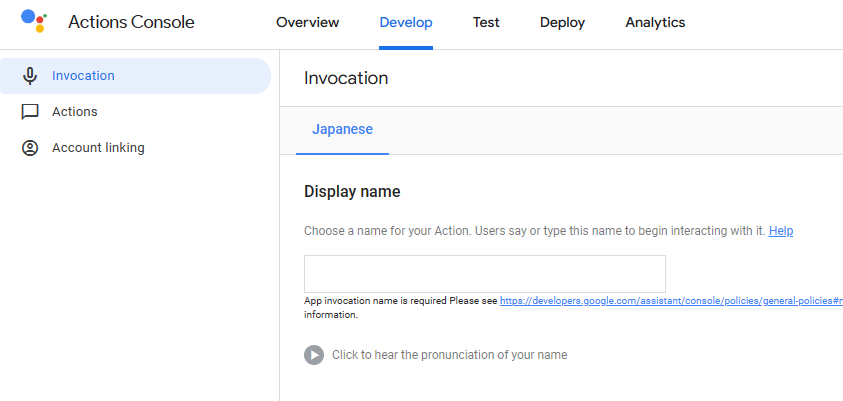Click the 'Choose a name for your Action' description
843x401 pixels.
(x=534, y=231)
